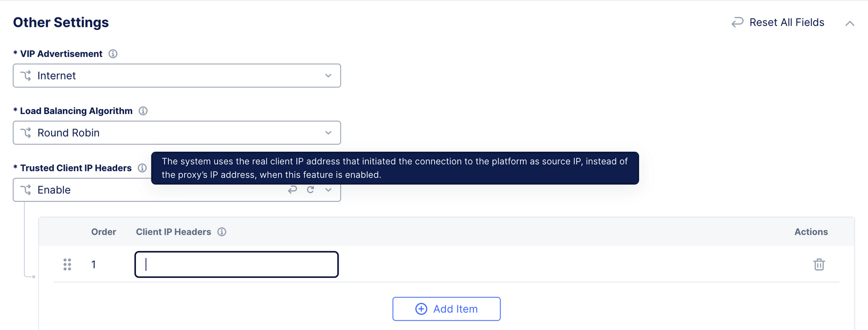The width and height of the screenshot is (868, 330).
Task: Click the drag handle on row 1
Action: pos(67,264)
